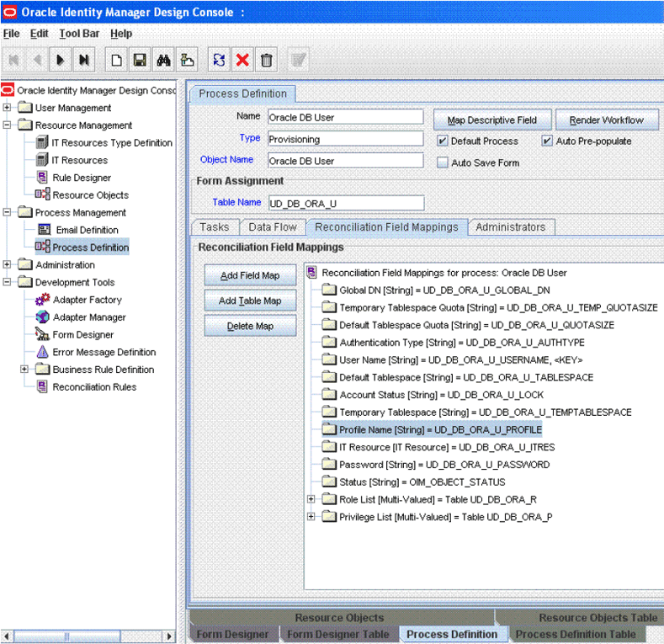Image resolution: width=664 pixels, height=644 pixels.
Task: Run query with binoculars icon
Action: (163, 60)
